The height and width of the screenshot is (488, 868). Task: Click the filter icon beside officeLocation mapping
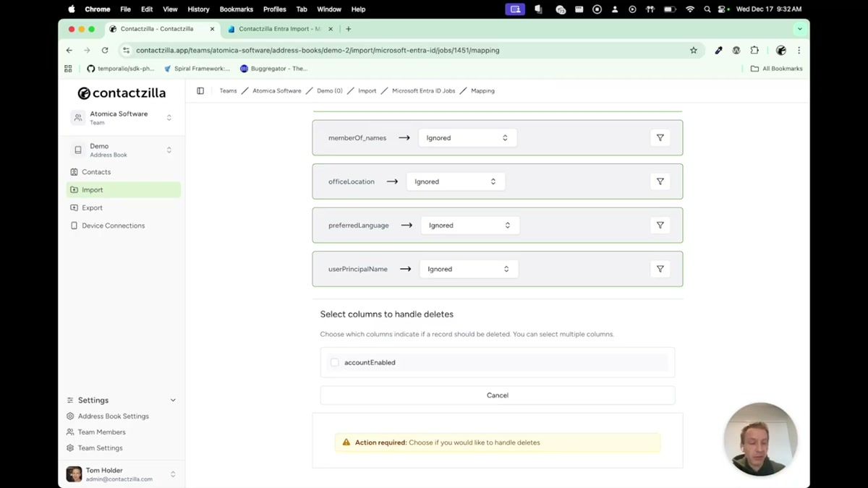pos(659,181)
